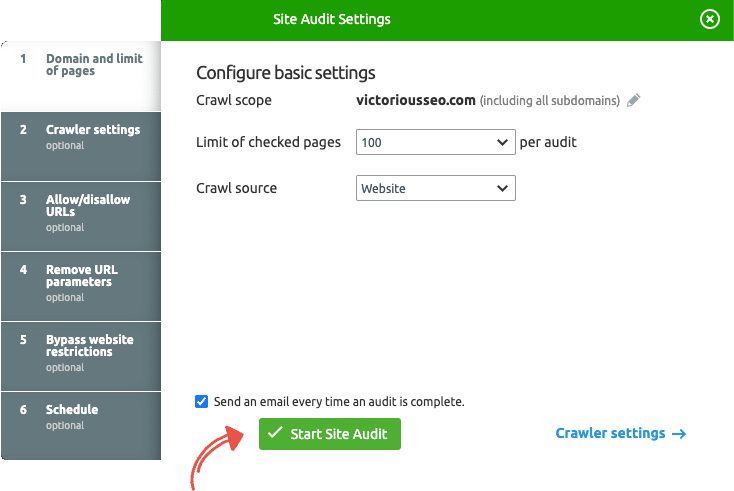
Task: Click the '(including all subdomains)' note
Action: coord(550,101)
